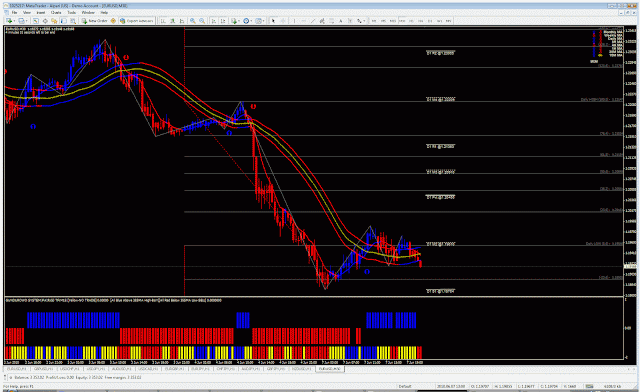Toggle the Terminal window icon
This screenshot has height=392, width=640.
coord(64,21)
